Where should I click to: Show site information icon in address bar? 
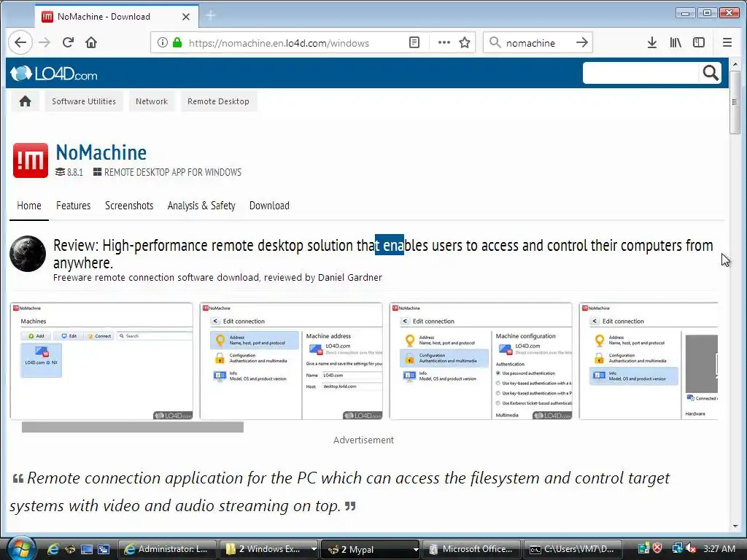[x=163, y=43]
